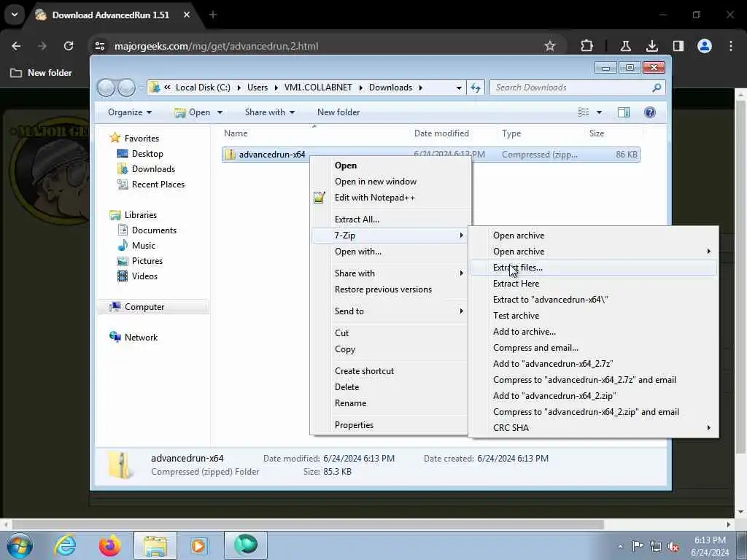Open Windows Start orb
This screenshot has height=560, width=747.
click(20, 545)
